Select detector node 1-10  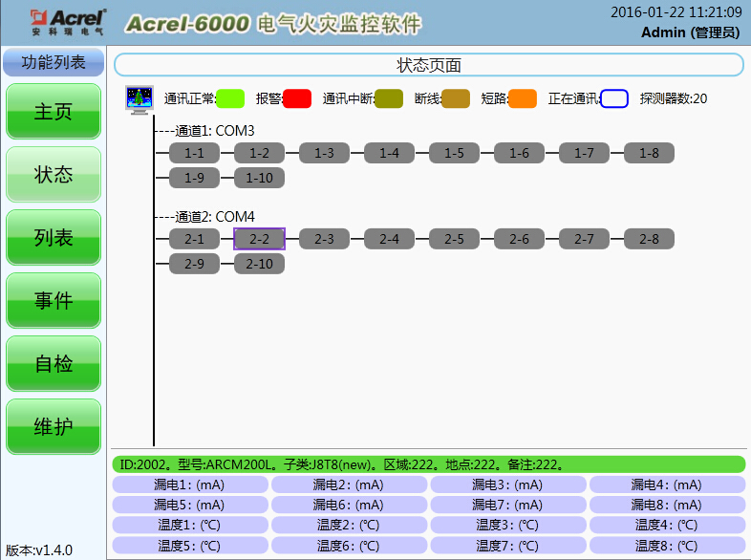[259, 178]
